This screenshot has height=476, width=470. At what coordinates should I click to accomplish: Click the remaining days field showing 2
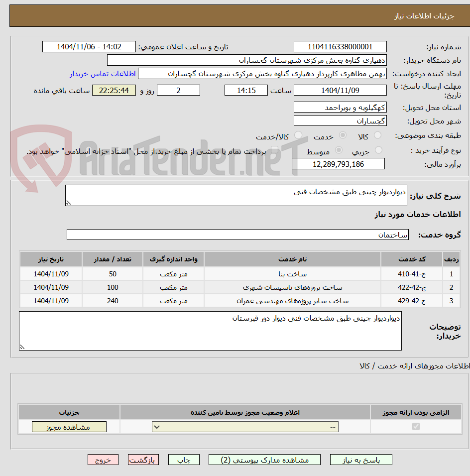[179, 91]
